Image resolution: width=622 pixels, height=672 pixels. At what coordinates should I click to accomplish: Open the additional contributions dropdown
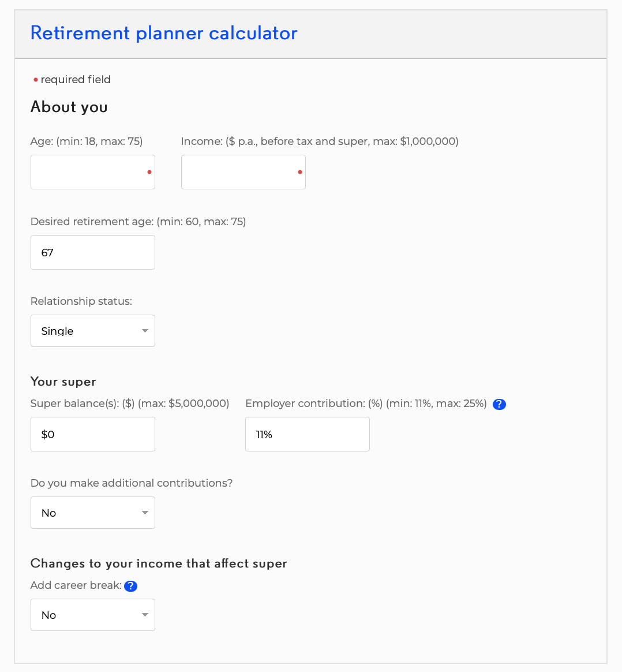tap(93, 513)
